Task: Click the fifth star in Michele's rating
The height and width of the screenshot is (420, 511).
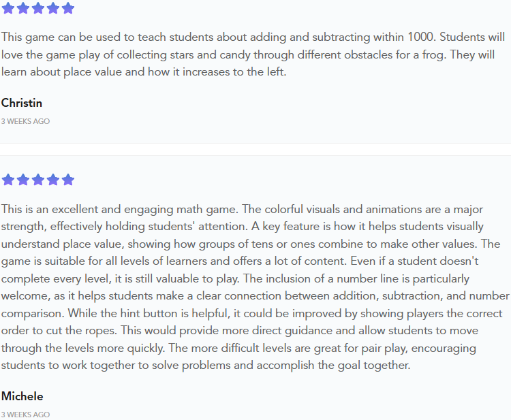Action: click(67, 180)
